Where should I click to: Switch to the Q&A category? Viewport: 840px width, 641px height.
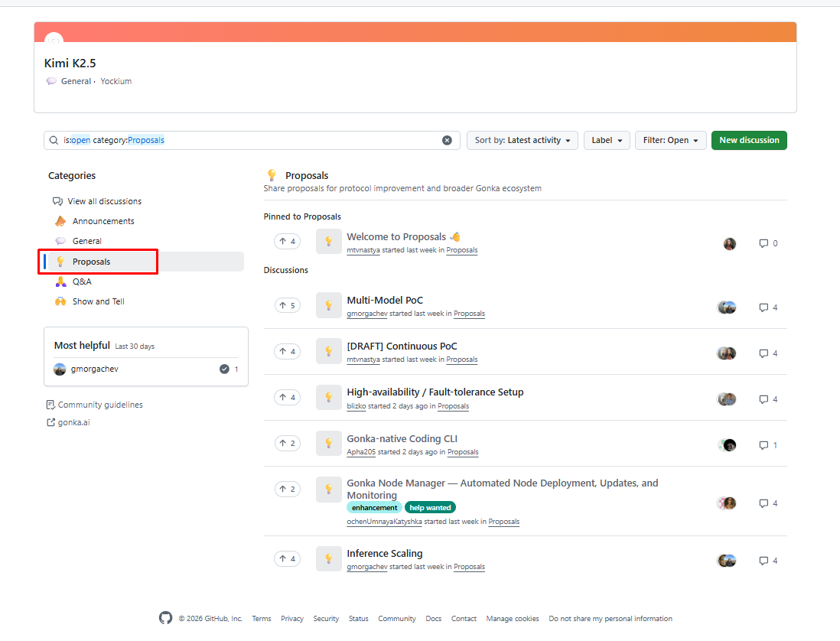tap(82, 281)
